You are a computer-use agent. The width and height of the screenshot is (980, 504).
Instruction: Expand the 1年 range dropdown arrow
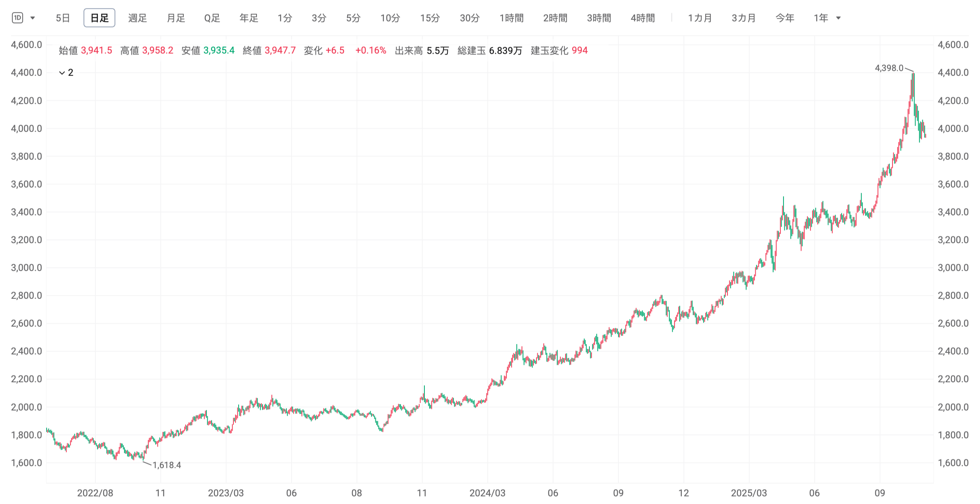click(x=838, y=18)
